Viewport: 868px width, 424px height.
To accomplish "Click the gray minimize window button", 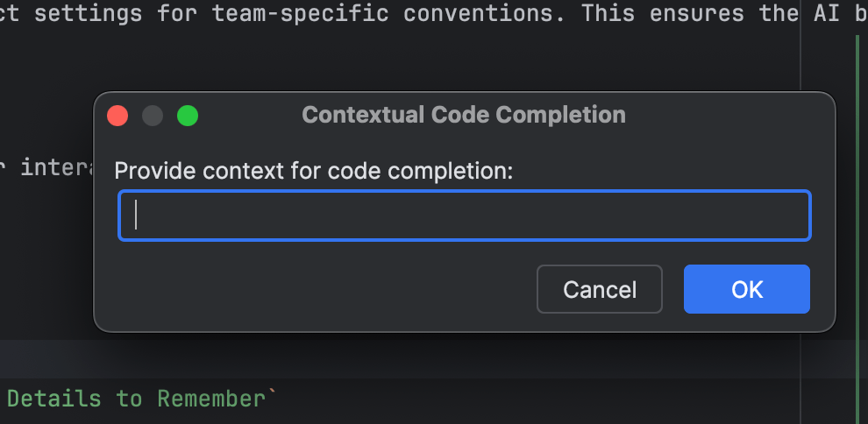I will (153, 116).
